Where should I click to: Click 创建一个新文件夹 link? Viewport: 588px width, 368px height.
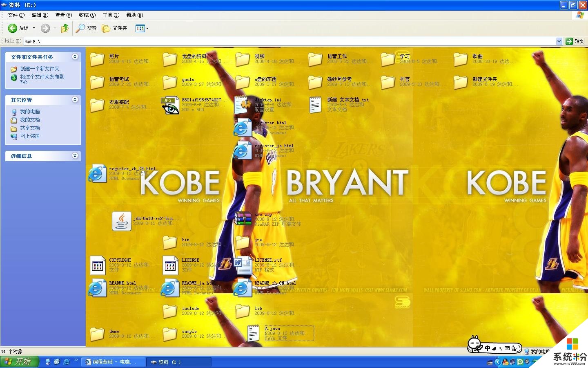40,69
